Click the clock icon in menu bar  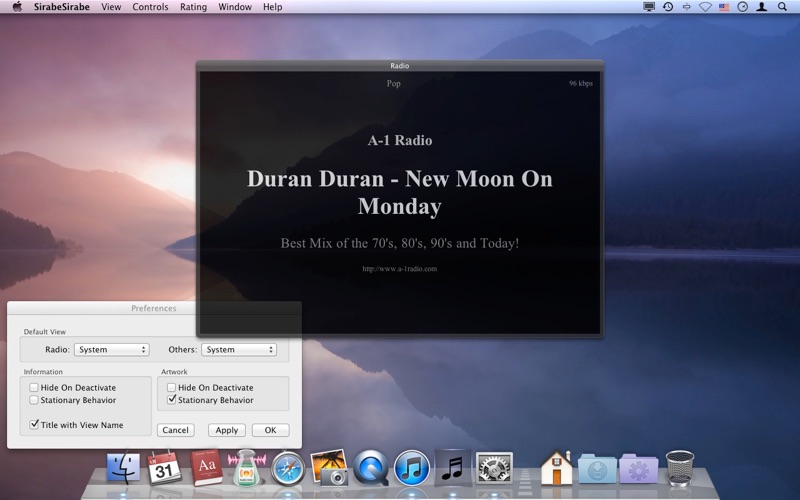[743, 7]
